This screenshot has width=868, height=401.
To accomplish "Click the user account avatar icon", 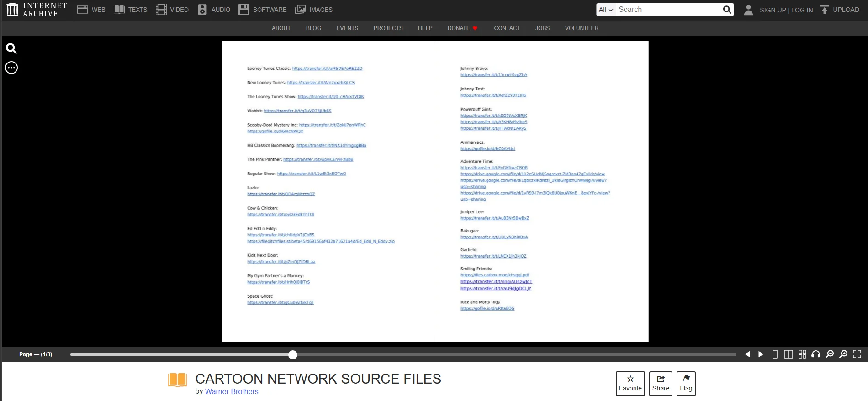I will point(748,10).
